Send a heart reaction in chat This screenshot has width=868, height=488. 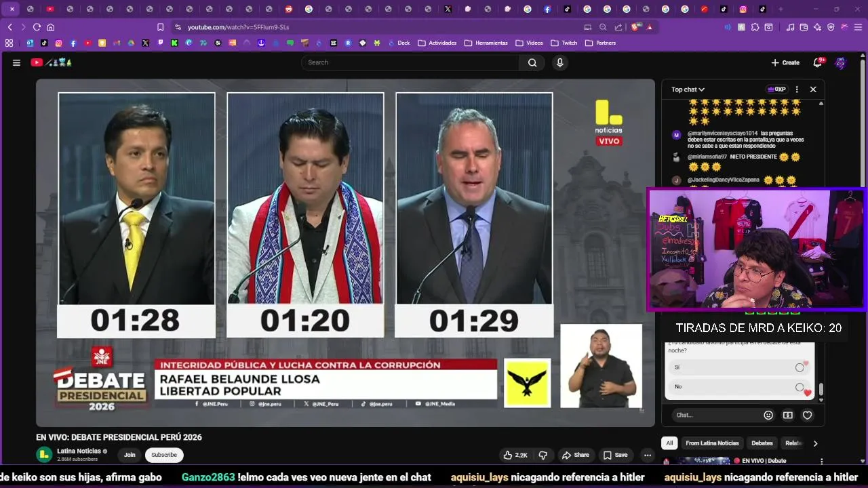pyautogui.click(x=807, y=415)
